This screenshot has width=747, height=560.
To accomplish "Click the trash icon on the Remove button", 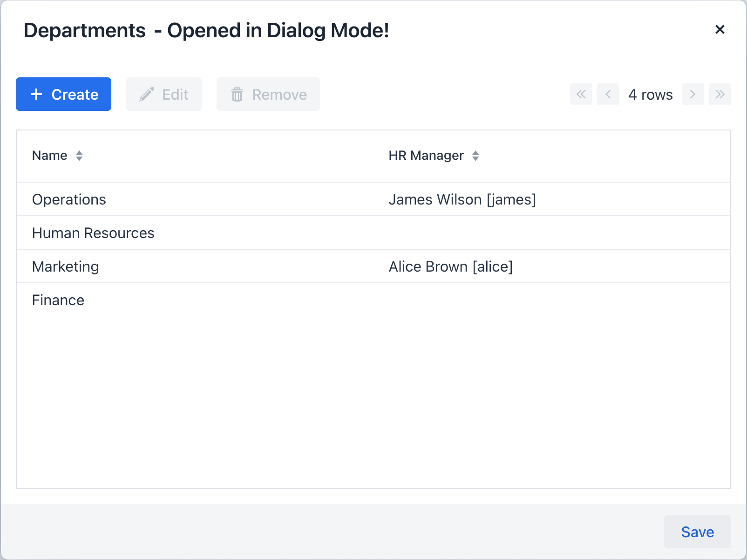I will (237, 94).
